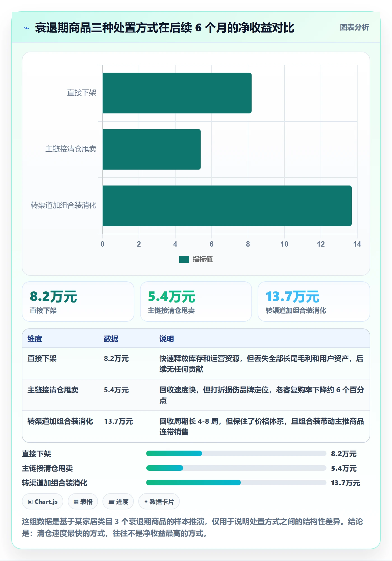Click the 维度 column header
392x561 pixels.
pyautogui.click(x=35, y=339)
